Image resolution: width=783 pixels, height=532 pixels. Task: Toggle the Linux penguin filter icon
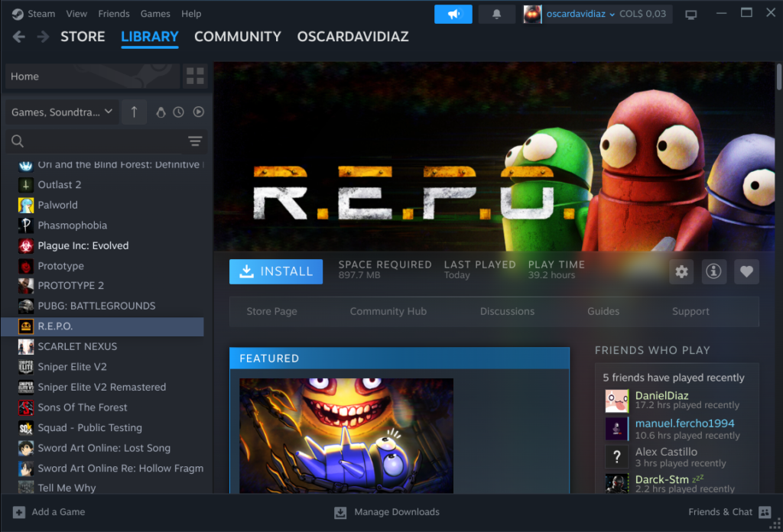161,112
